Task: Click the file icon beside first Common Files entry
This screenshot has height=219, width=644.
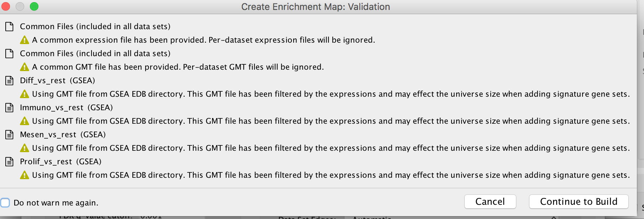Action: [x=9, y=26]
